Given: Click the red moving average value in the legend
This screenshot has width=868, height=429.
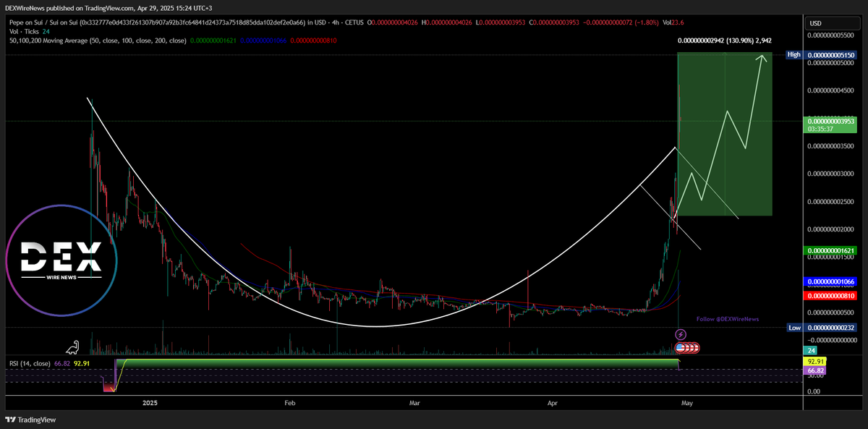Looking at the screenshot, I should [x=312, y=41].
